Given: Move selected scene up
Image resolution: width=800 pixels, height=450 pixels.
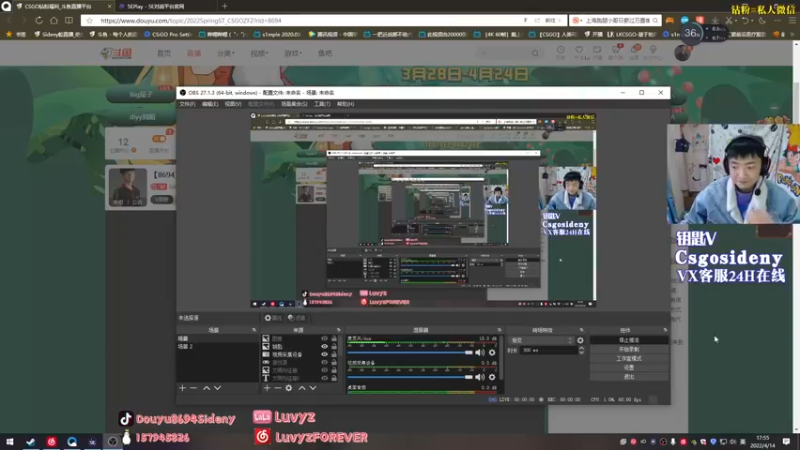Looking at the screenshot, I should point(207,388).
